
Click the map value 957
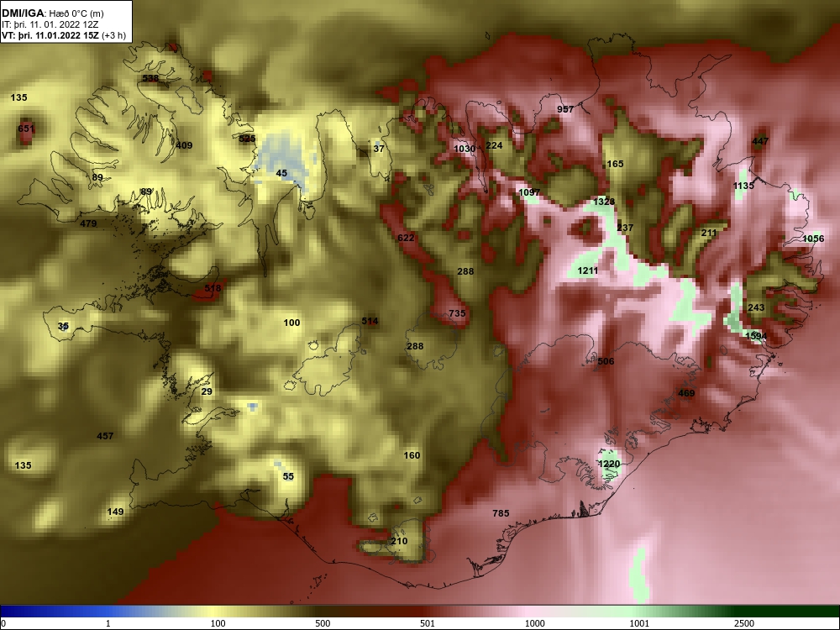565,109
